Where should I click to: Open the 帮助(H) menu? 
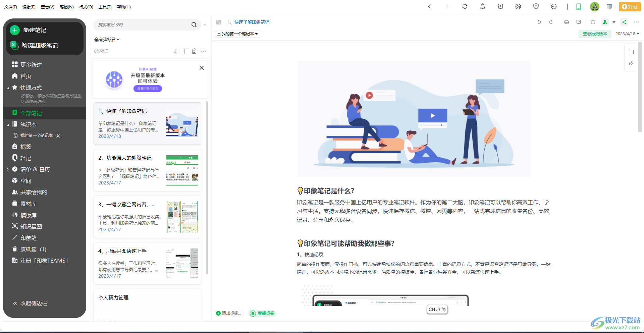point(124,7)
